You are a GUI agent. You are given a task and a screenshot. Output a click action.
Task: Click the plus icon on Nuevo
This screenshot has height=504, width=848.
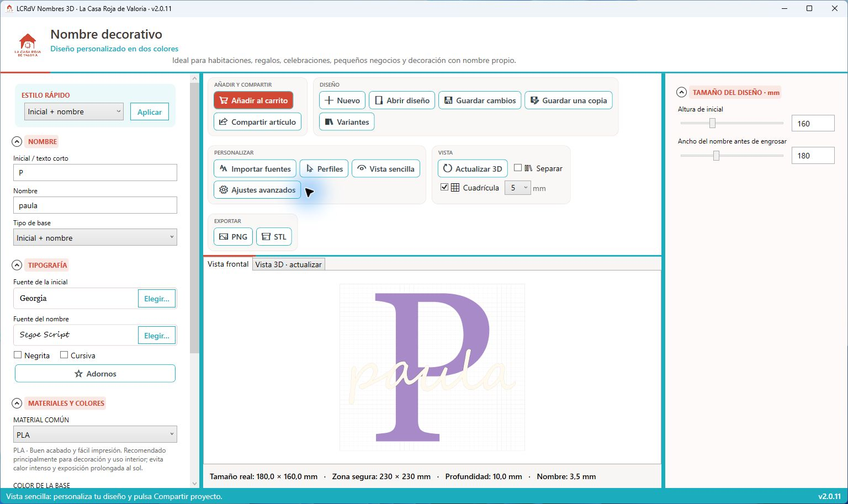329,100
